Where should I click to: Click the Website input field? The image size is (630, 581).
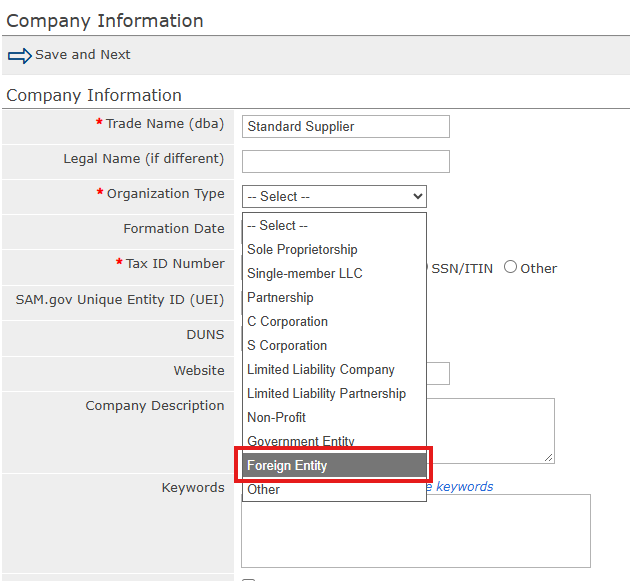click(x=438, y=373)
